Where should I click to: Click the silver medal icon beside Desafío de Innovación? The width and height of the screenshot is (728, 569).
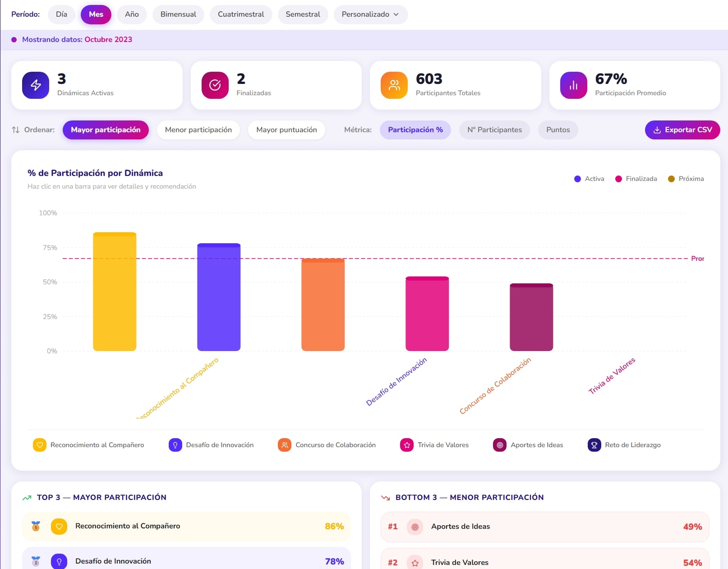[36, 561]
